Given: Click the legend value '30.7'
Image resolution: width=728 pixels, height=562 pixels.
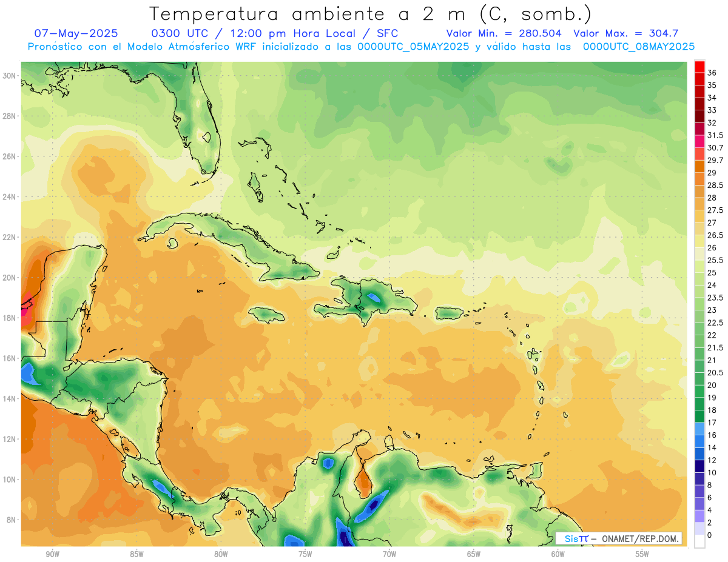Looking at the screenshot, I should pos(715,148).
